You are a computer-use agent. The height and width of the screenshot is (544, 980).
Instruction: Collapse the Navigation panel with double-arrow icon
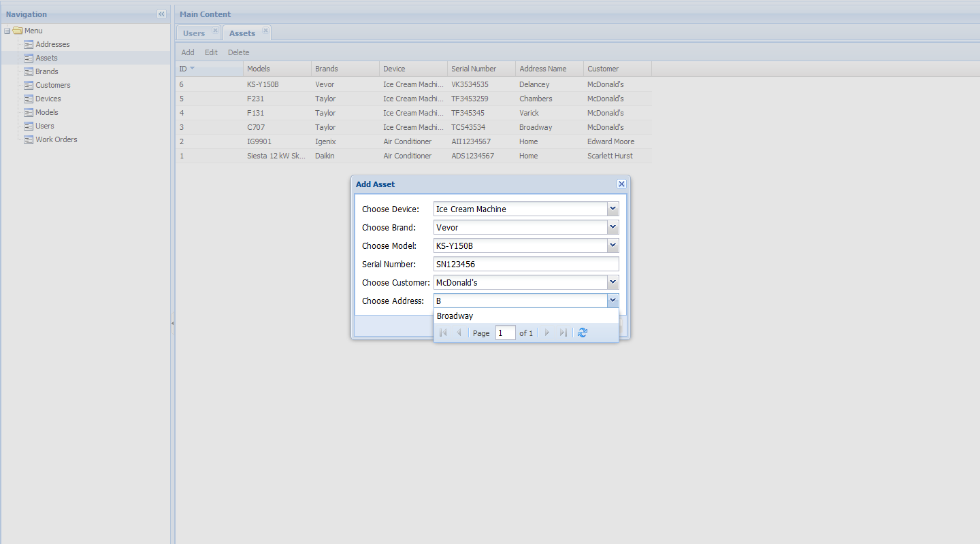(x=161, y=14)
